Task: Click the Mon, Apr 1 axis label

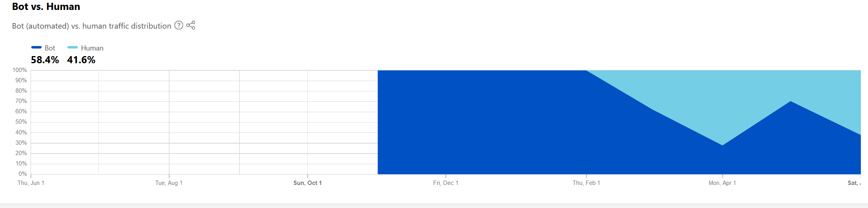Action: pos(722,183)
